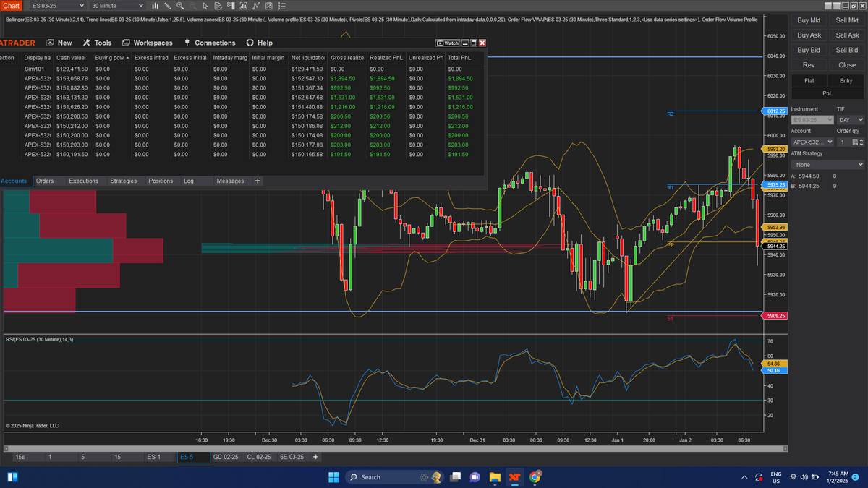Viewport: 868px width, 488px height.
Task: Click the Widgets icon at taskbar left
Action: pos(12,476)
